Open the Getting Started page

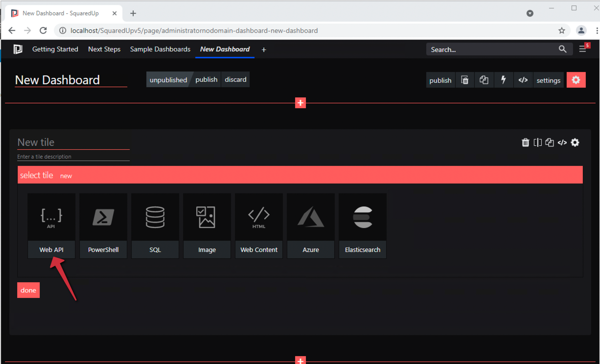55,49
